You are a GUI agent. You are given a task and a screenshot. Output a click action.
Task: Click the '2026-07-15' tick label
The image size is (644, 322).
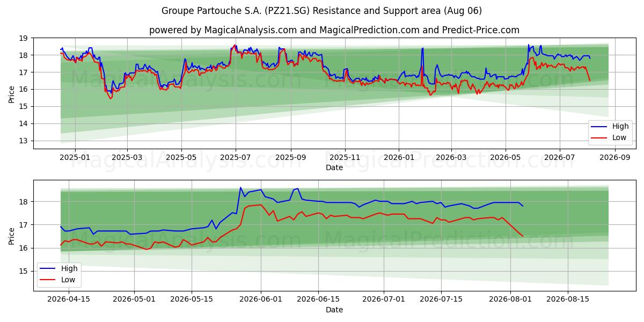(x=442, y=300)
